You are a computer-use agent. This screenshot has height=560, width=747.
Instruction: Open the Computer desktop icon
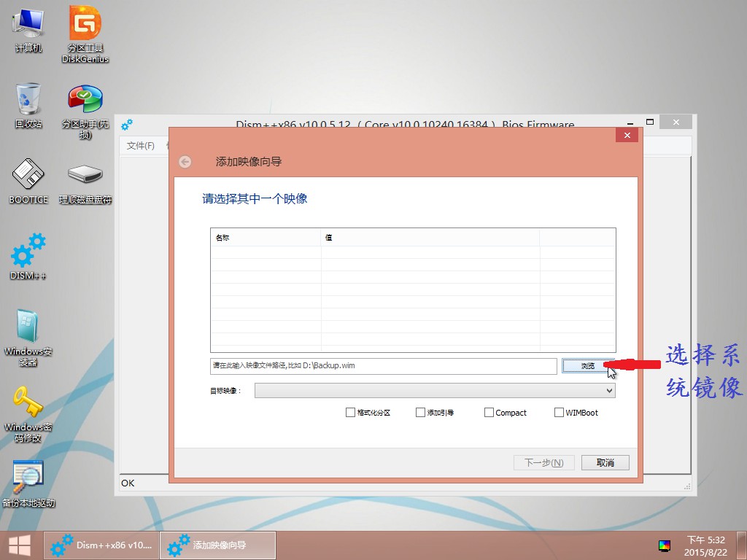coord(28,26)
